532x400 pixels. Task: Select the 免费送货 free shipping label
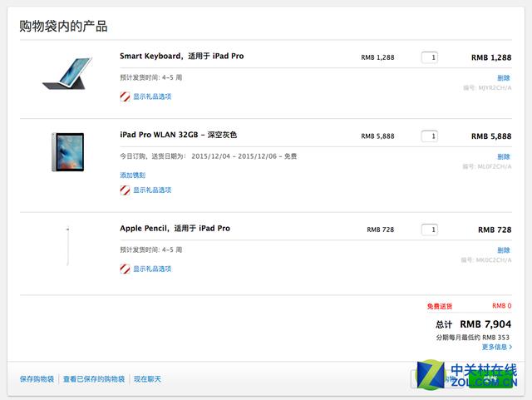[x=440, y=306]
